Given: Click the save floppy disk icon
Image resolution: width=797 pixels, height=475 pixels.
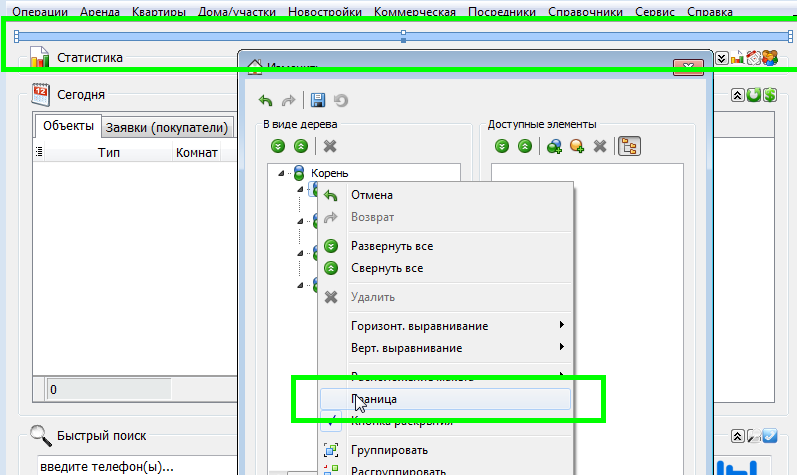Looking at the screenshot, I should tap(318, 100).
